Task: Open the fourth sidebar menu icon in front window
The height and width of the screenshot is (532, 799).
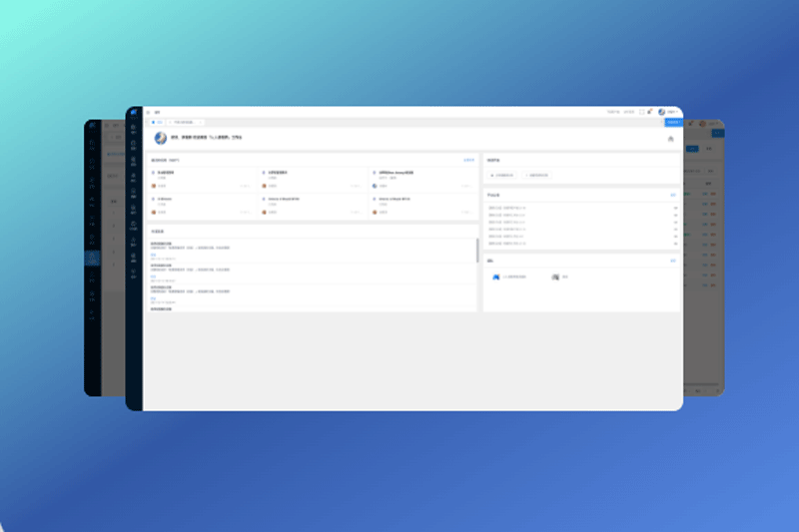Action: click(x=134, y=177)
